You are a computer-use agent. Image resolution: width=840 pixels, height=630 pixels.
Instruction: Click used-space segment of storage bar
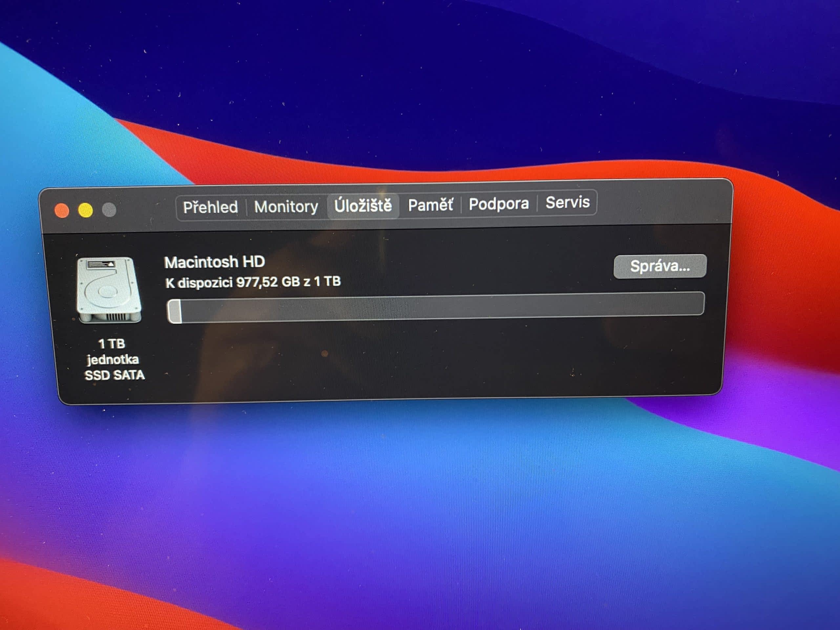(175, 311)
